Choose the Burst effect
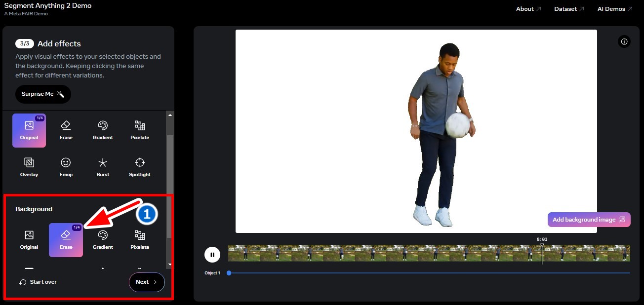Screen dimensions: 644x305 point(103,167)
